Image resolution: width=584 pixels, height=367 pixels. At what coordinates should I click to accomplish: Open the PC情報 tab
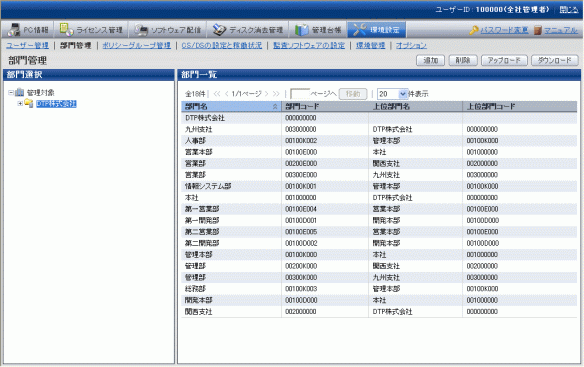coord(28,30)
